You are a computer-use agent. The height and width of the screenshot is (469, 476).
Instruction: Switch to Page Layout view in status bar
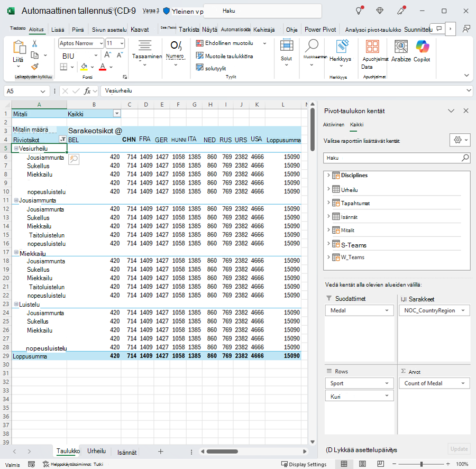coord(362,464)
